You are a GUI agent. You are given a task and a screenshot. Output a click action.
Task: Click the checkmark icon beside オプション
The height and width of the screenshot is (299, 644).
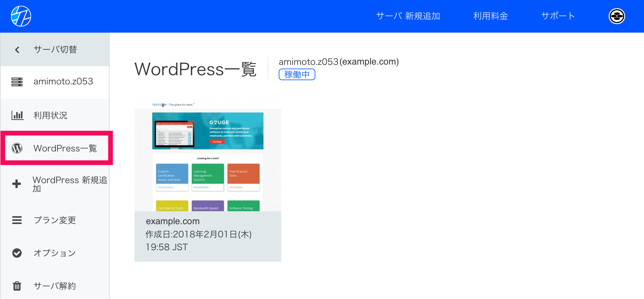tap(17, 253)
